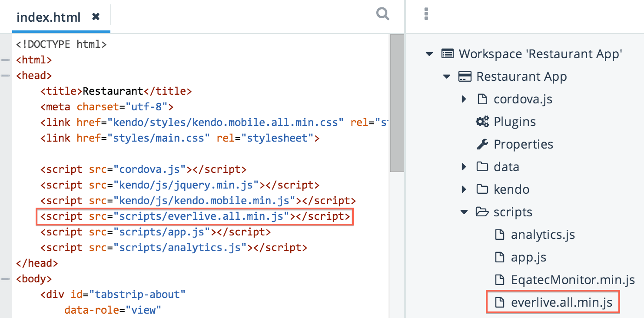The height and width of the screenshot is (318, 644).
Task: Click the everlive.all.min.js file icon
Action: pyautogui.click(x=500, y=302)
